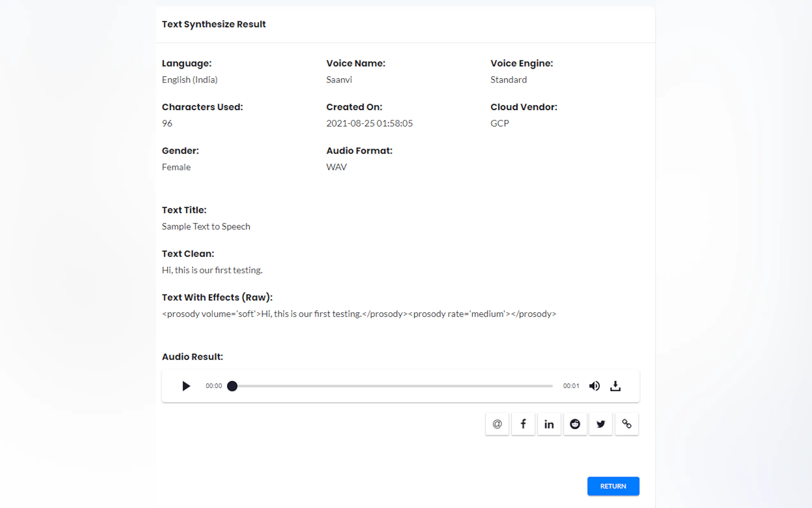Screen dimensions: 812x508
Task: Click the Text Clean sentence
Action: pyautogui.click(x=212, y=270)
